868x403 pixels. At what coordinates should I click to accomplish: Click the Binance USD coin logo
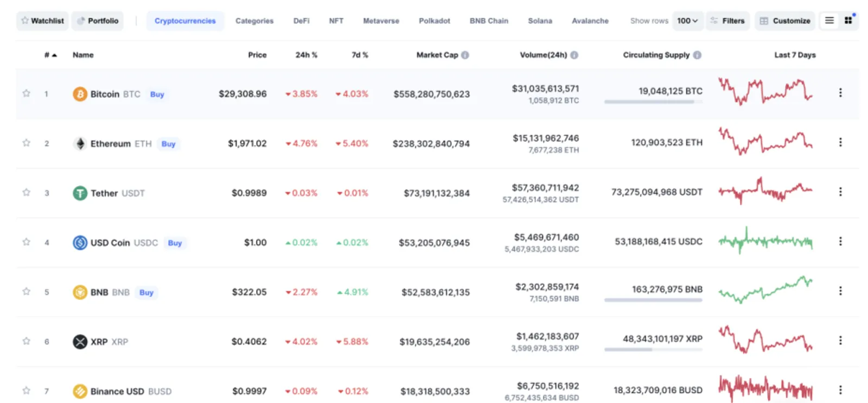80,391
